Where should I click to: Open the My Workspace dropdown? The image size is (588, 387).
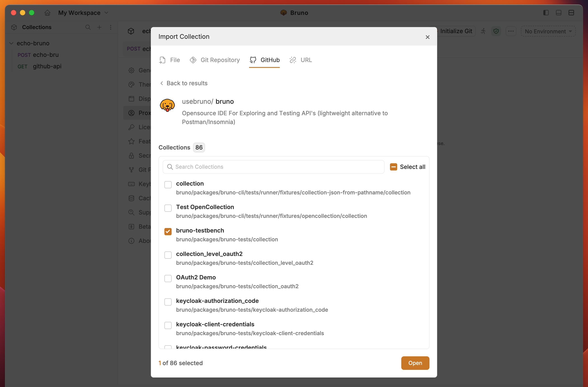pos(83,13)
